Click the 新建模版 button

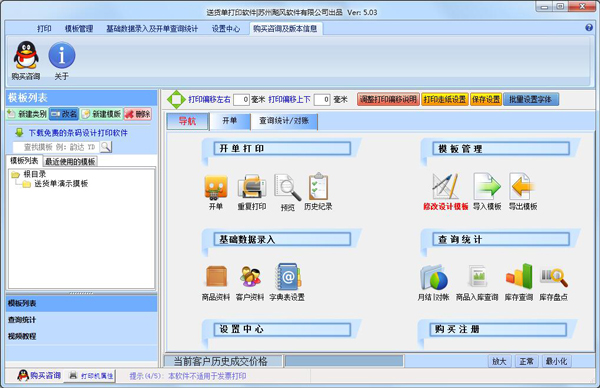(x=101, y=114)
